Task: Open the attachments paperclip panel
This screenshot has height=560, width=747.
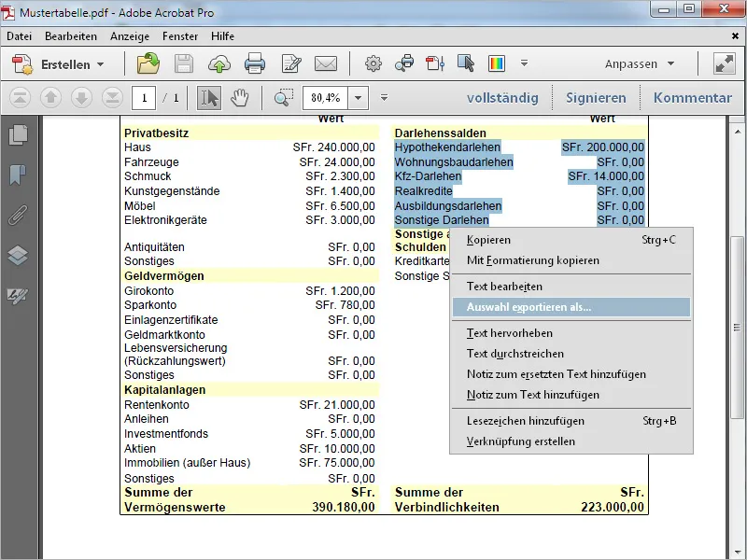Action: (18, 215)
